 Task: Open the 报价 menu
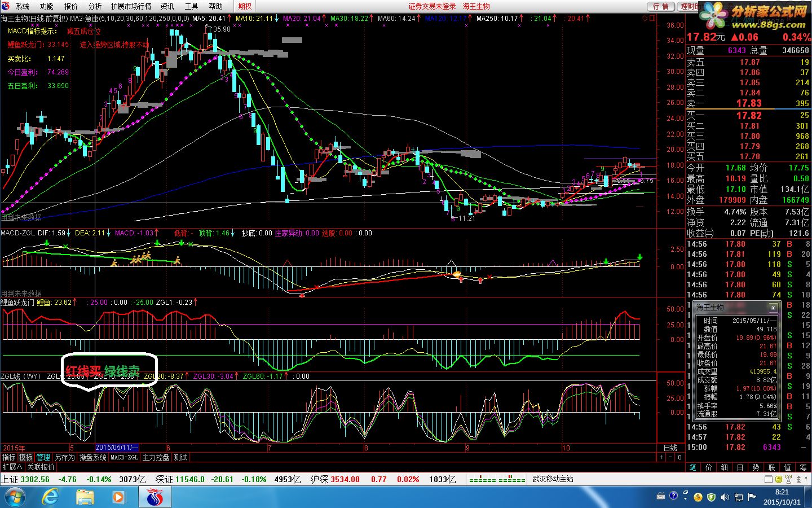(x=70, y=6)
